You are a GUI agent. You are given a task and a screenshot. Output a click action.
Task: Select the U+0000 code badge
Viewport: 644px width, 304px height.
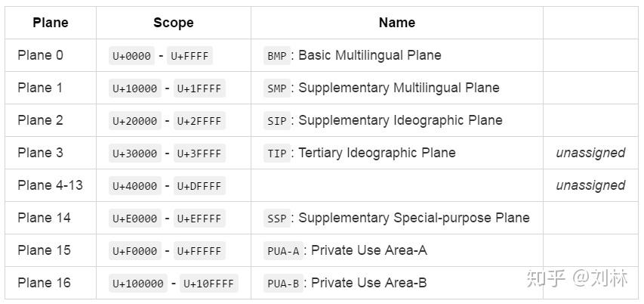131,56
